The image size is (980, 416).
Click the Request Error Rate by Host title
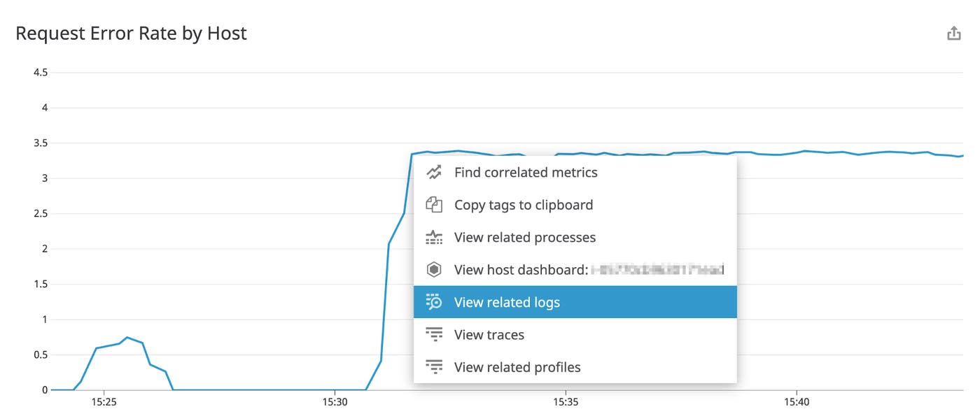(132, 32)
